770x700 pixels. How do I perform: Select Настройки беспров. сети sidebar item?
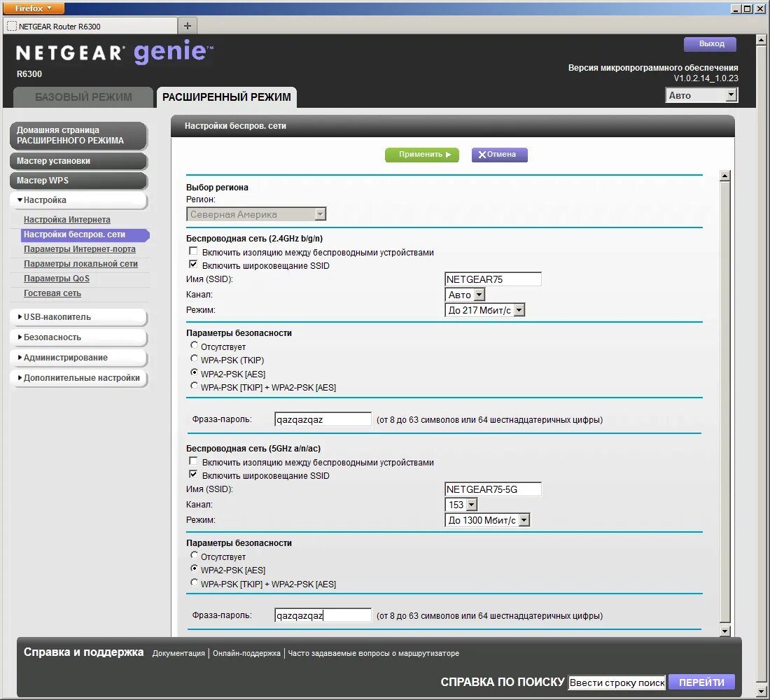pyautogui.click(x=85, y=234)
